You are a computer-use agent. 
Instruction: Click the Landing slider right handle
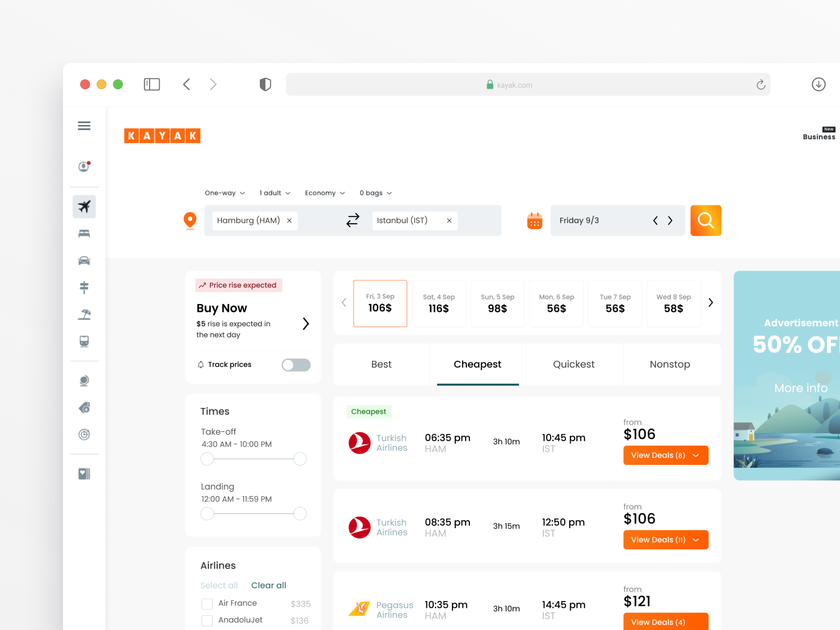click(300, 513)
